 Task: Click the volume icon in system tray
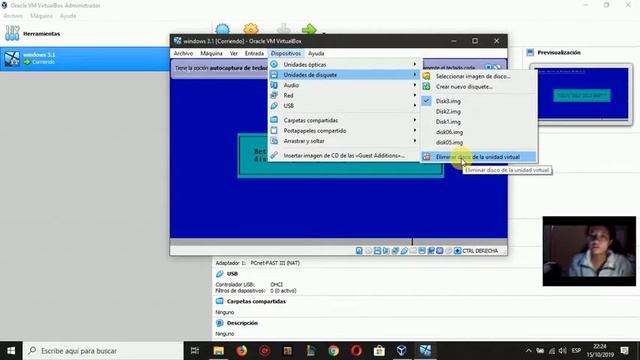[563, 351]
